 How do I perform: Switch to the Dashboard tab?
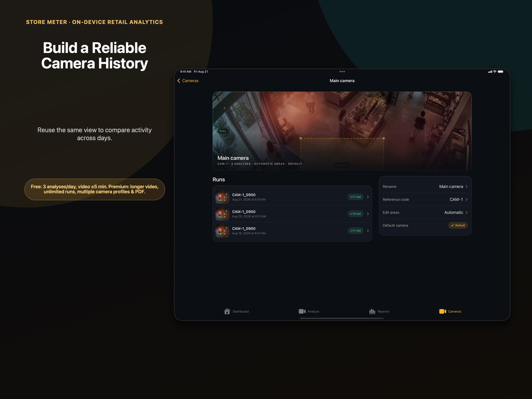coord(236,311)
